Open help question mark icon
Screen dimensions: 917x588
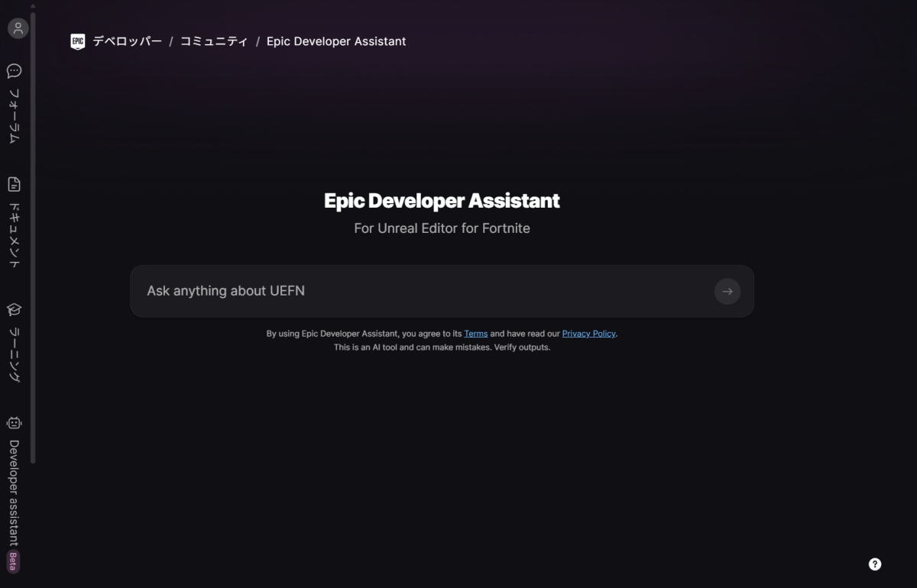pos(875,564)
